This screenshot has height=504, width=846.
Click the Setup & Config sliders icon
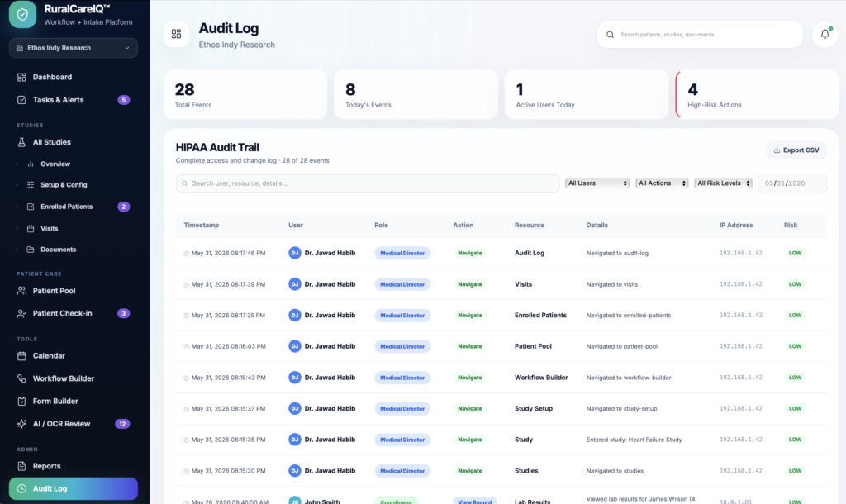pyautogui.click(x=31, y=185)
